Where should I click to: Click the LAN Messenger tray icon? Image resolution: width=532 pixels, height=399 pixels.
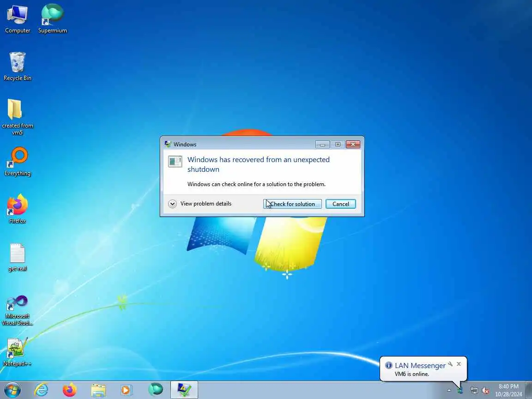(x=460, y=391)
